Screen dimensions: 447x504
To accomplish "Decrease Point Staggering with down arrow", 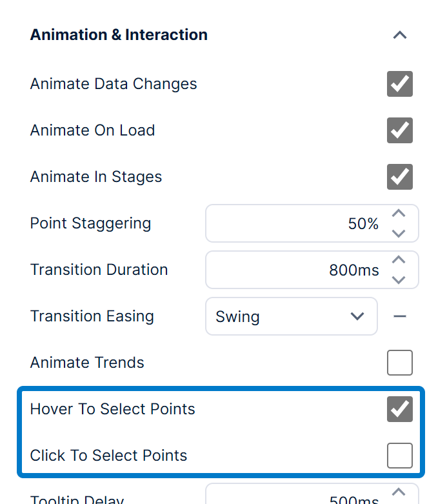I will (x=399, y=233).
